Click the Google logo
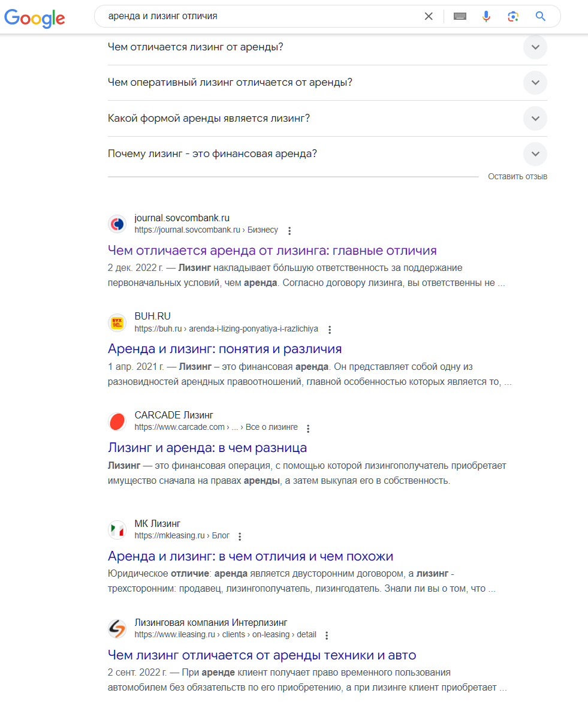Image resolution: width=588 pixels, height=702 pixels. click(x=34, y=17)
